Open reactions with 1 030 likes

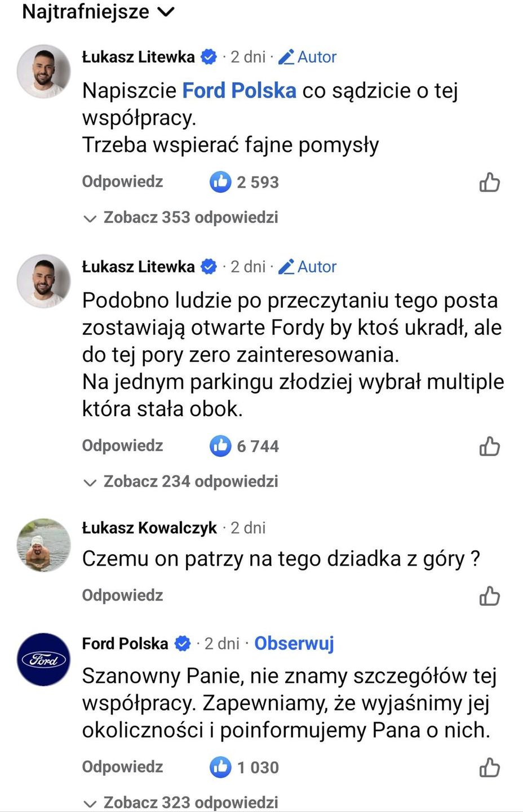pyautogui.click(x=244, y=767)
